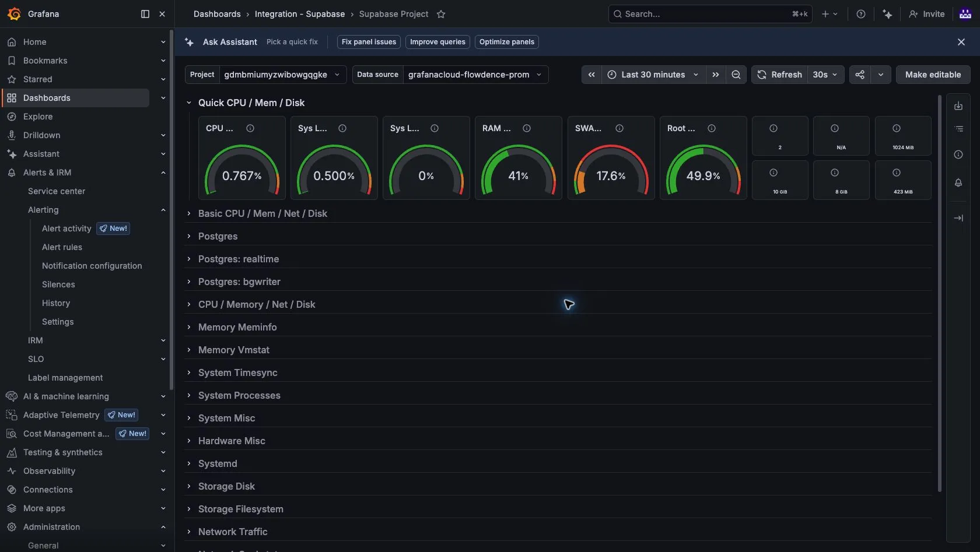Open Silences in the sidebar
The height and width of the screenshot is (552, 980).
[58, 284]
